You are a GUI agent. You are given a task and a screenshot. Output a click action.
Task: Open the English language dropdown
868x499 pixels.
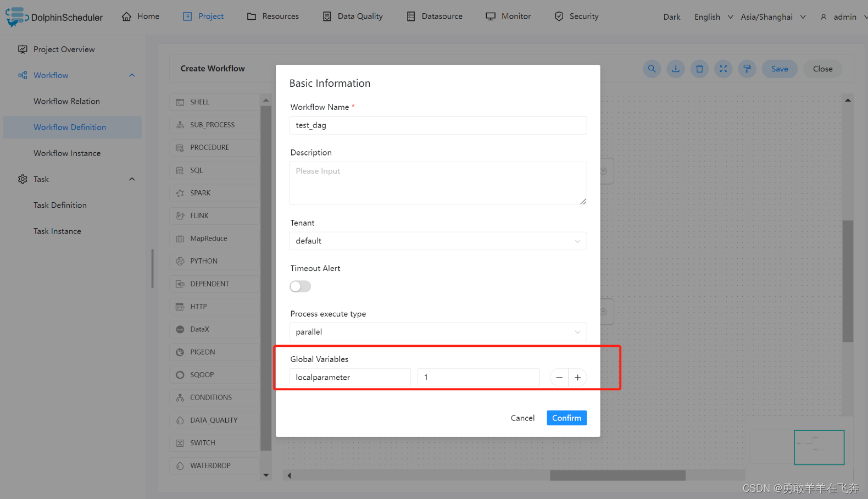pyautogui.click(x=714, y=17)
